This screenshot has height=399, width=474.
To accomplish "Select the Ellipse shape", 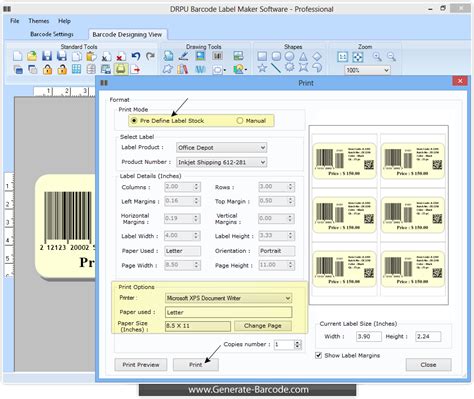I will (289, 56).
